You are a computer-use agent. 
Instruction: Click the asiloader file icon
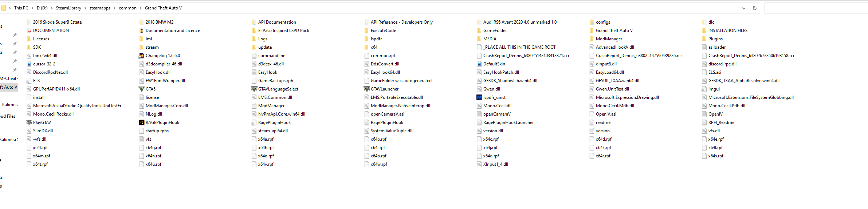[704, 47]
